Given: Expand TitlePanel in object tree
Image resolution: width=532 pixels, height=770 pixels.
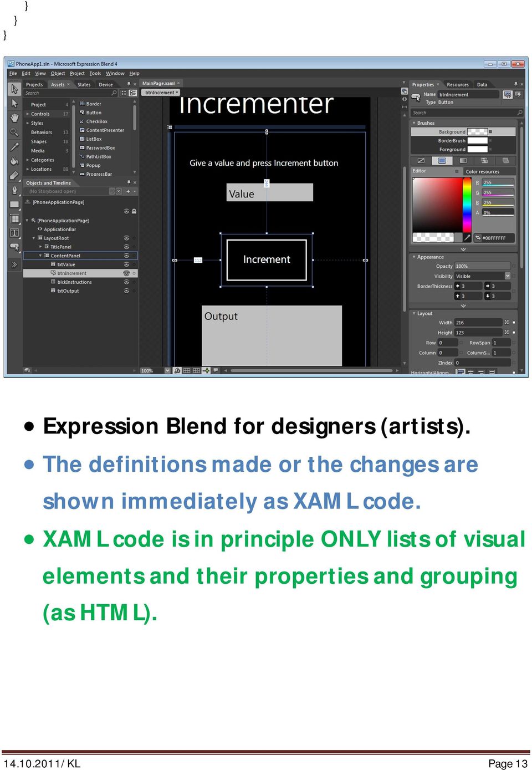Looking at the screenshot, I should [40, 247].
